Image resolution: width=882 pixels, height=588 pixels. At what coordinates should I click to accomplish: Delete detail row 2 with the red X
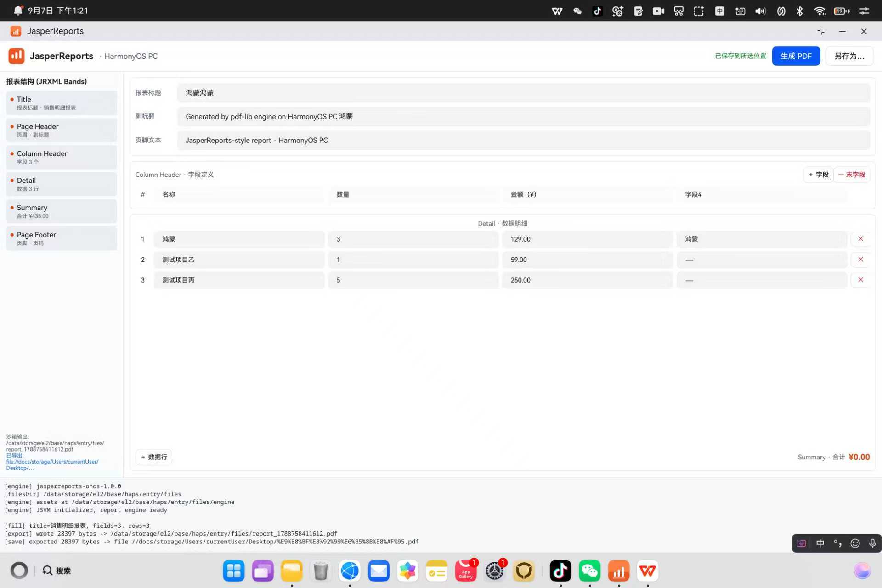[860, 260]
